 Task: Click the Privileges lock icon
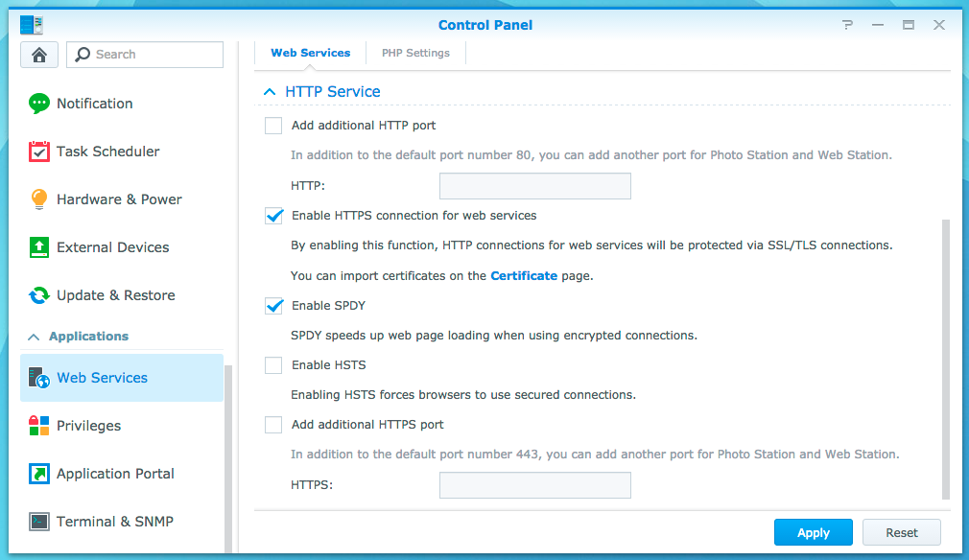click(x=39, y=426)
